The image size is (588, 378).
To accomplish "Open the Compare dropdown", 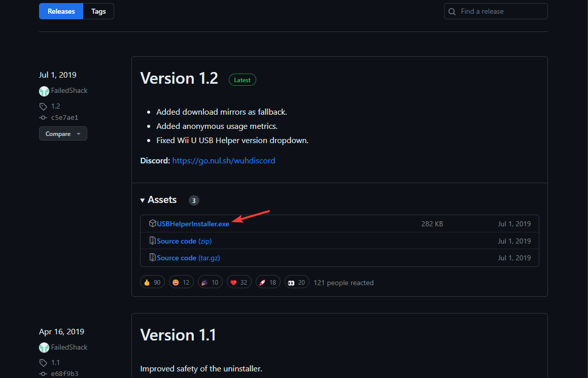I will [63, 133].
